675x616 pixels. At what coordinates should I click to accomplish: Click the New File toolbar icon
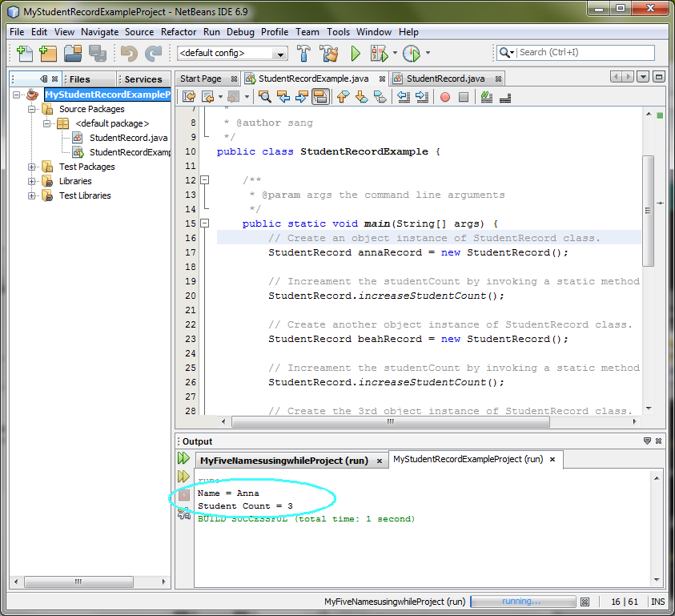tap(25, 54)
